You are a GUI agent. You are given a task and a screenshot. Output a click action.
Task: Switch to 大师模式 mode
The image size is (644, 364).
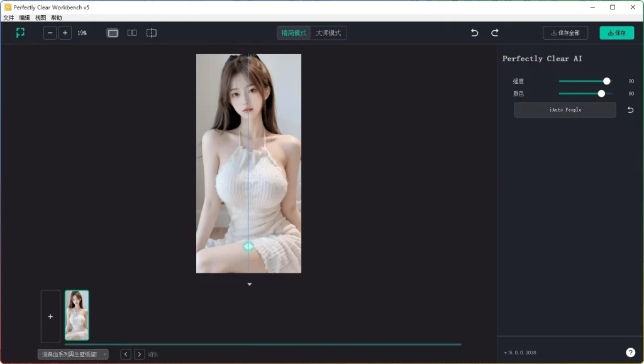[328, 32]
